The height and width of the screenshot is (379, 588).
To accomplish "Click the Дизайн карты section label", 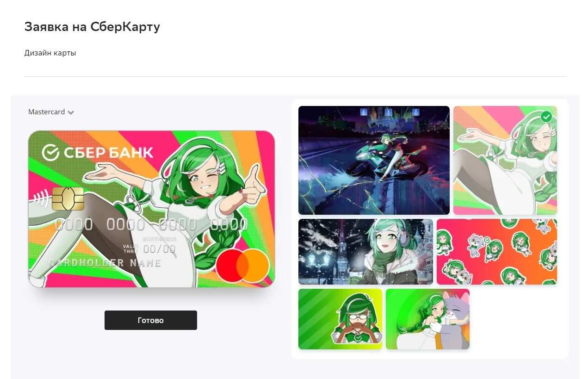I will click(50, 53).
